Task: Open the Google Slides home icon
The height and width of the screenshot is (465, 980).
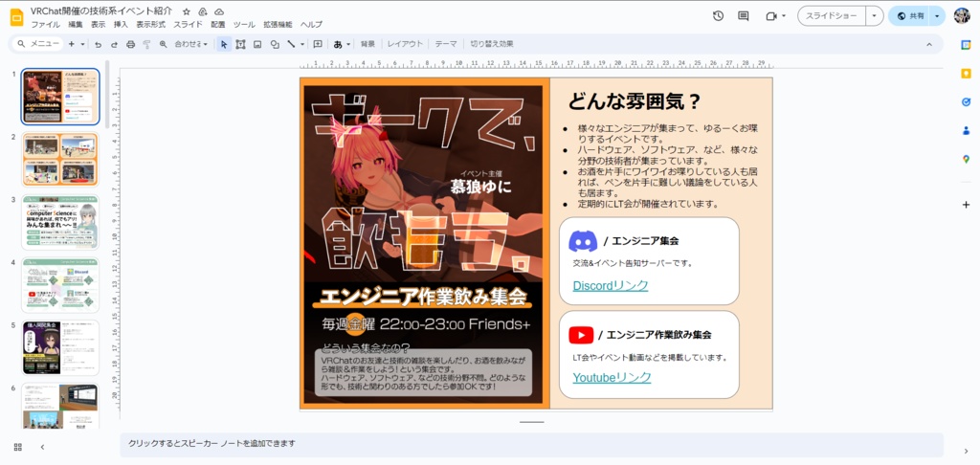Action: [x=17, y=17]
